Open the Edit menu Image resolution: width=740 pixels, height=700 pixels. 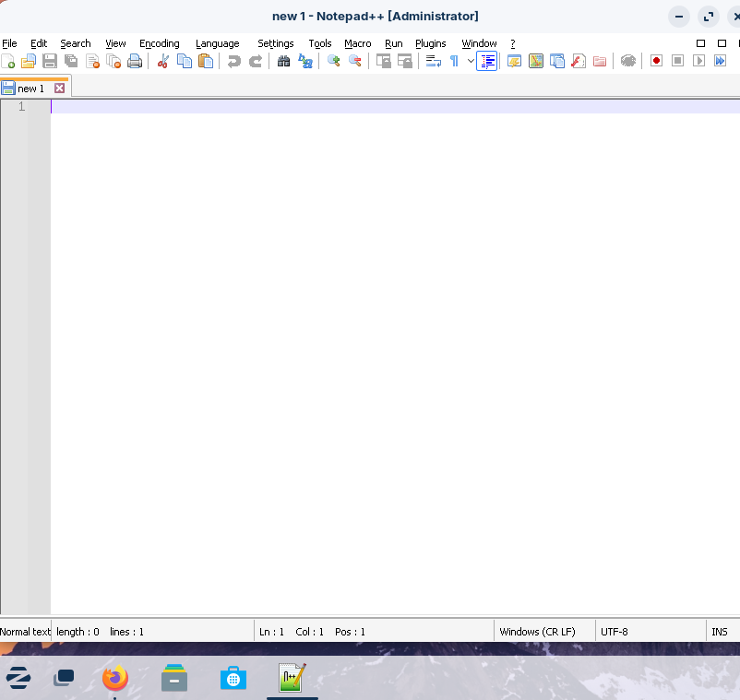tap(39, 44)
